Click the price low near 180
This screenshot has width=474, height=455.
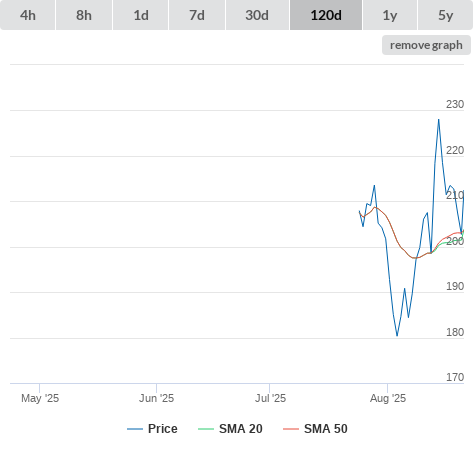[x=397, y=335]
